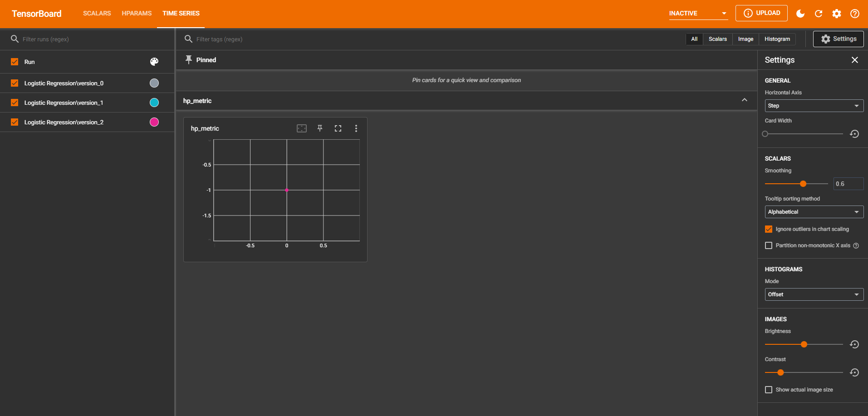Screen dimensions: 868x416
Task: Reset Brightness to default
Action: 854,344
